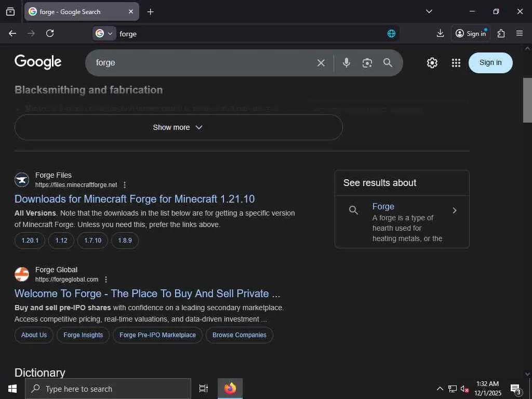This screenshot has width=532, height=399.
Task: Expand the Show more section
Action: point(178,127)
